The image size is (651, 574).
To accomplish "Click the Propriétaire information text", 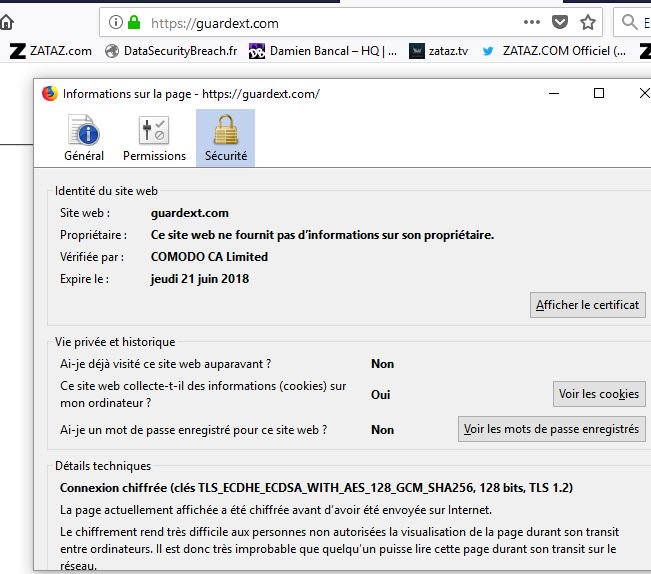I will [322, 235].
